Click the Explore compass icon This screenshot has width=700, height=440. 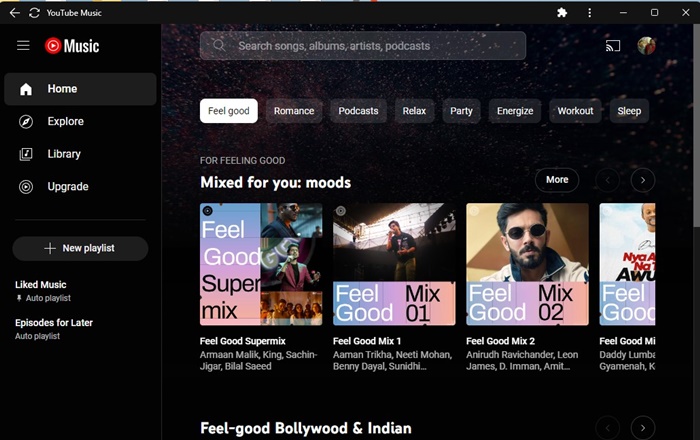coord(26,121)
